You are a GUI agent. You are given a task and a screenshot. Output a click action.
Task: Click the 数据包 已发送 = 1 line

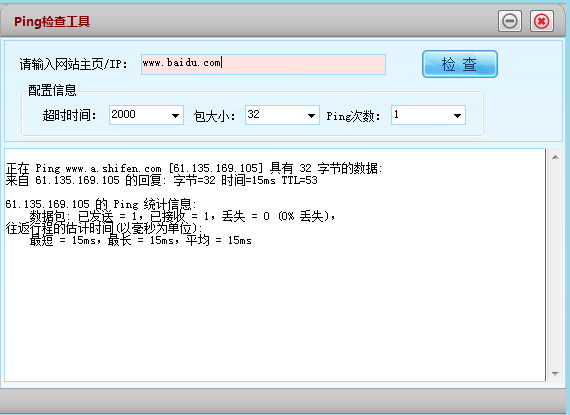click(182, 216)
